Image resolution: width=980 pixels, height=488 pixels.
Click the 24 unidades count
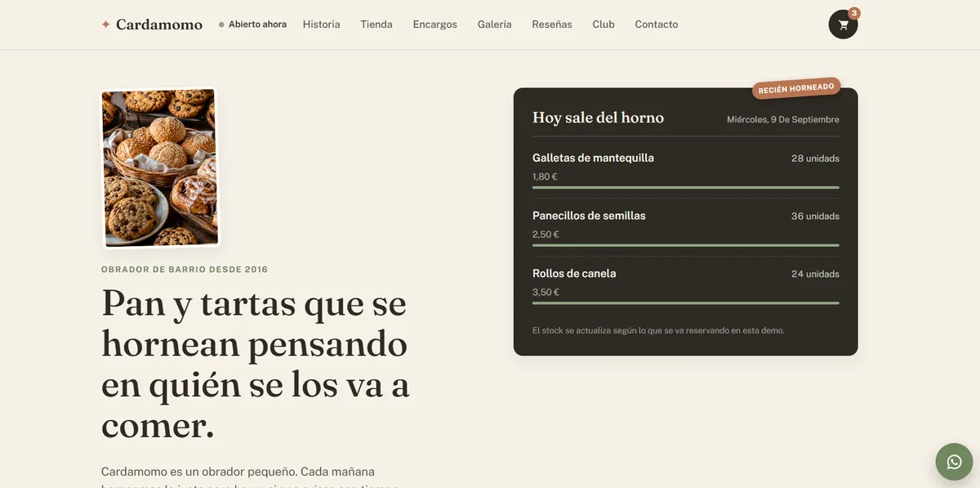[x=815, y=275]
